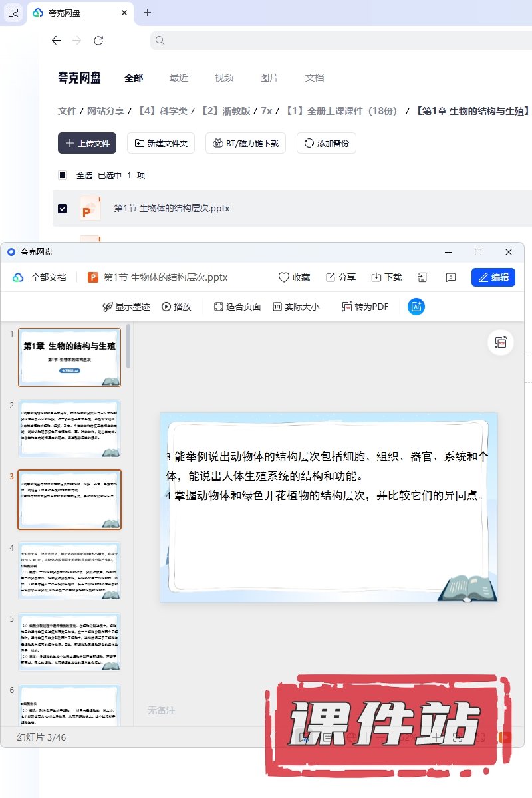Start slideshow with 播放 button
Screen dimensions: 532x798
[176, 307]
